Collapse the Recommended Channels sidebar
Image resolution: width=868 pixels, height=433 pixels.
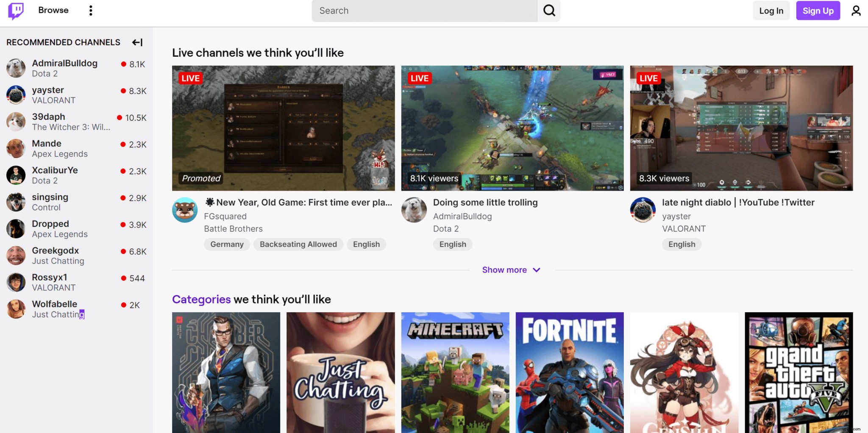137,42
